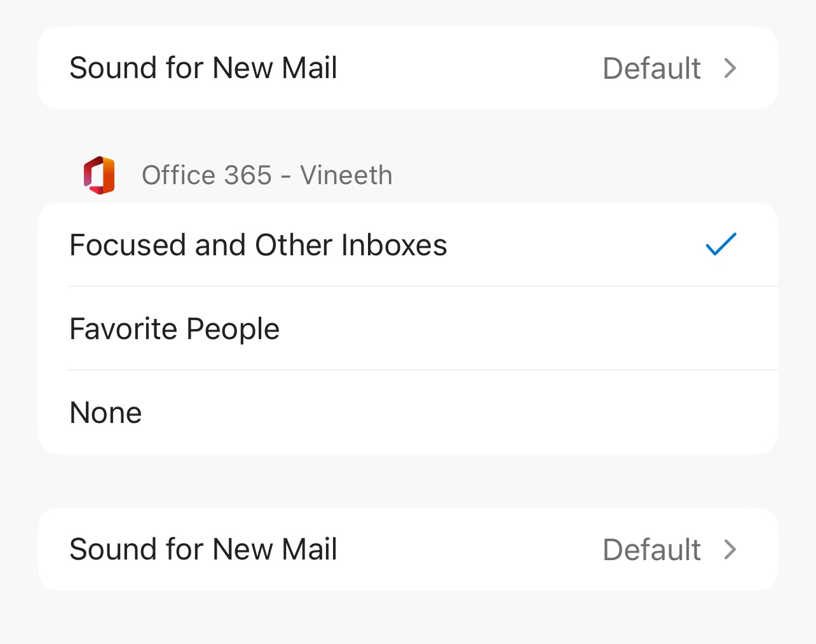This screenshot has height=644, width=816.
Task: Click the Default value text in the Office 365 sound row
Action: 651,550
